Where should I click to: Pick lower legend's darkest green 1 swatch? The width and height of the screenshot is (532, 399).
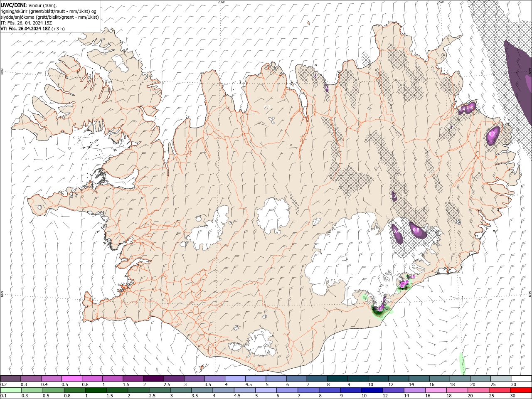pos(96,390)
